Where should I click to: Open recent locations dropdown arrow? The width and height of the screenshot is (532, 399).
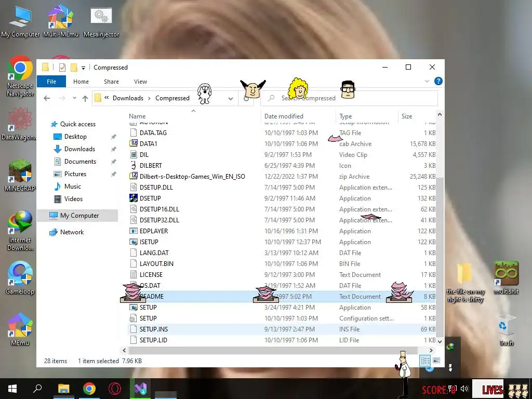[x=74, y=98]
